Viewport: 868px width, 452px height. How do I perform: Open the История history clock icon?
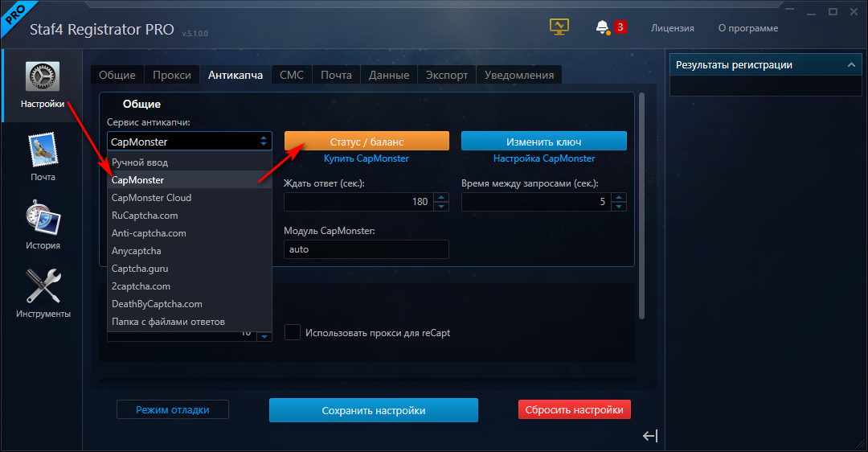coord(43,219)
